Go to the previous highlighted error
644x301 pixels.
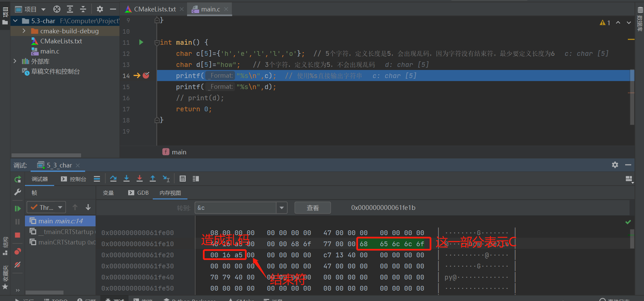(618, 23)
